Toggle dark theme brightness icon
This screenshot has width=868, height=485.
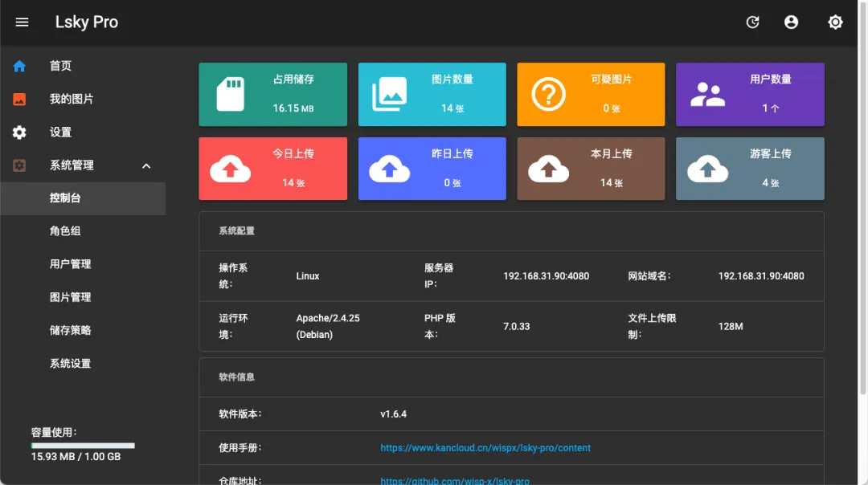pos(835,22)
